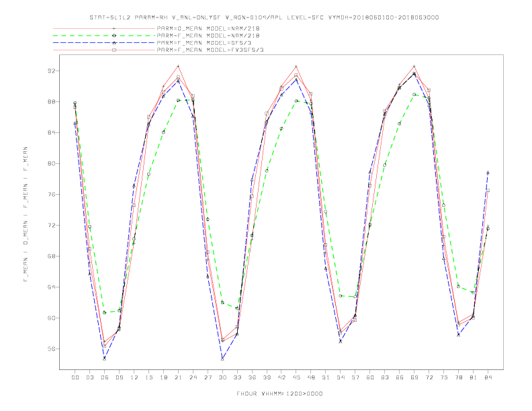Image resolution: width=532 pixels, height=411 pixels.
Task: Click x-axis forecast hour label 15
Action: click(148, 377)
